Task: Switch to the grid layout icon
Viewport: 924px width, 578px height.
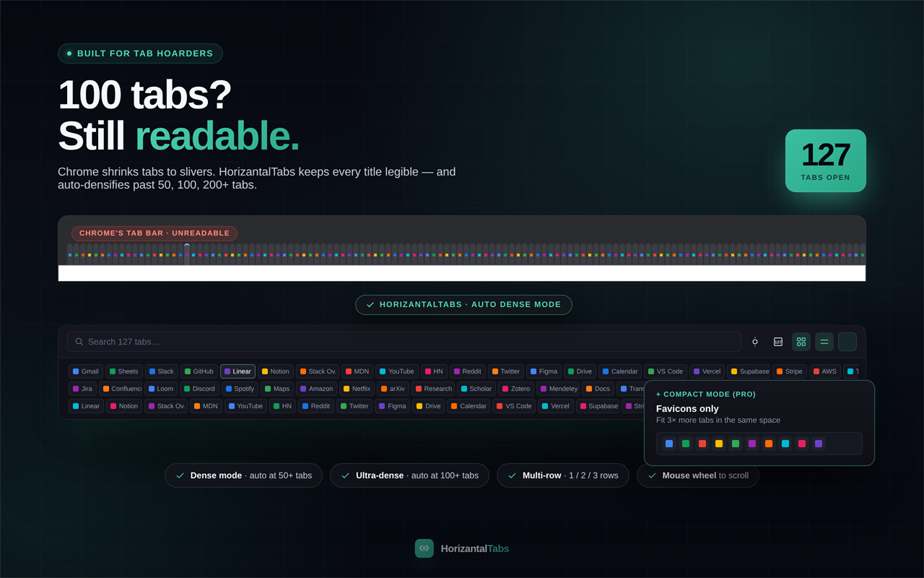Action: pyautogui.click(x=801, y=342)
